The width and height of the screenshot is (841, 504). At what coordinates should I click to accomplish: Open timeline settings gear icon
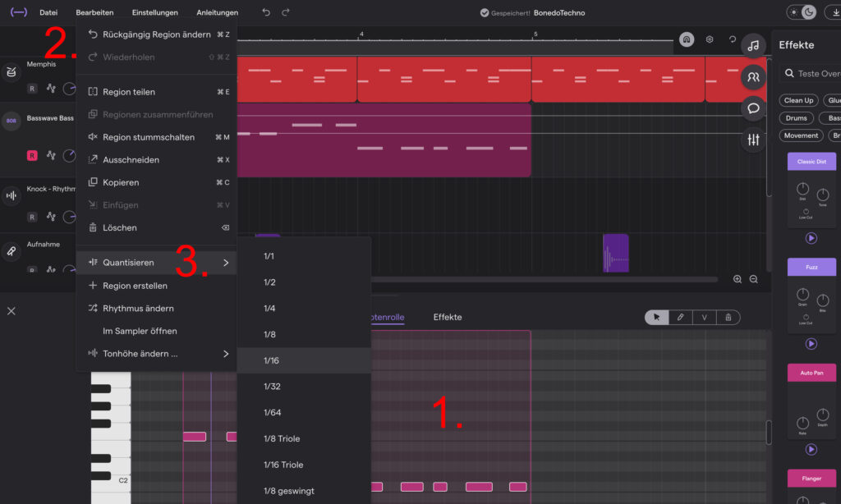tap(710, 39)
